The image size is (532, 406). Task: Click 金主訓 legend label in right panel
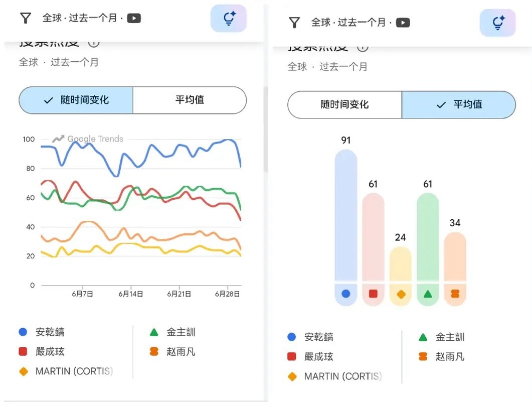click(x=450, y=337)
